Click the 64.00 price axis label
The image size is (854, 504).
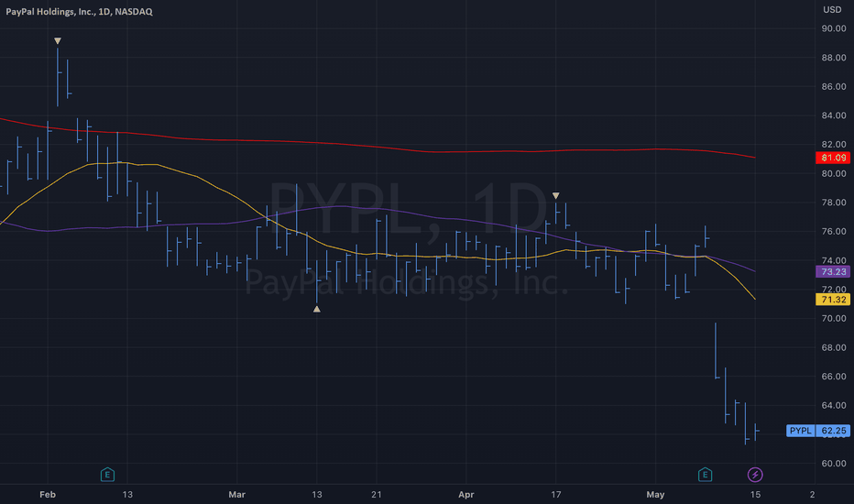click(834, 405)
